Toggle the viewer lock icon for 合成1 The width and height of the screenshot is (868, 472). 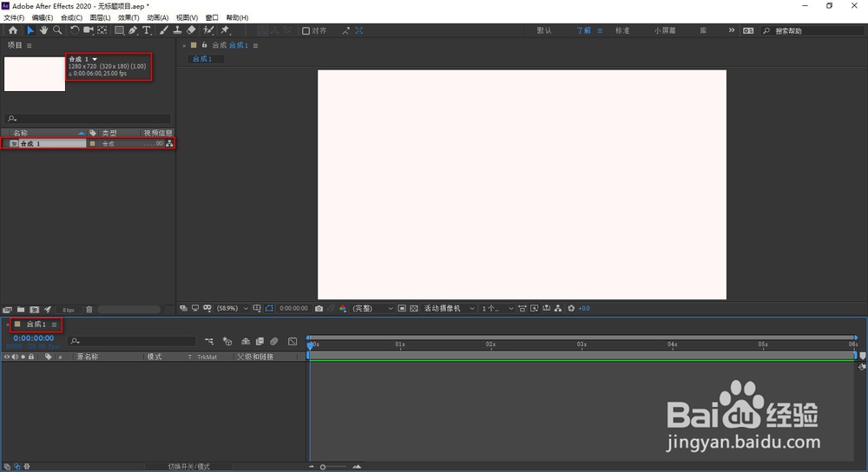click(204, 45)
